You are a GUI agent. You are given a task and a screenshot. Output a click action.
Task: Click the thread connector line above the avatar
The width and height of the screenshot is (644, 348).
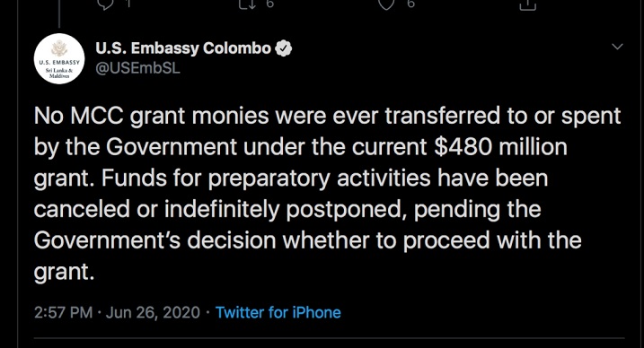[59, 13]
